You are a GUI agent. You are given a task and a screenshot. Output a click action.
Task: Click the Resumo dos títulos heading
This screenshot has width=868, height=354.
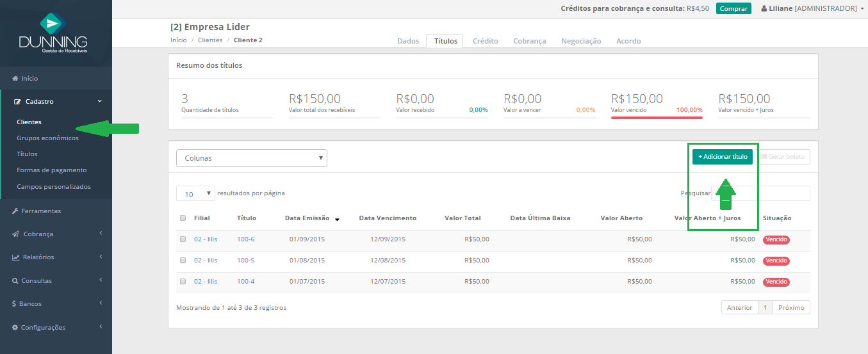[209, 65]
